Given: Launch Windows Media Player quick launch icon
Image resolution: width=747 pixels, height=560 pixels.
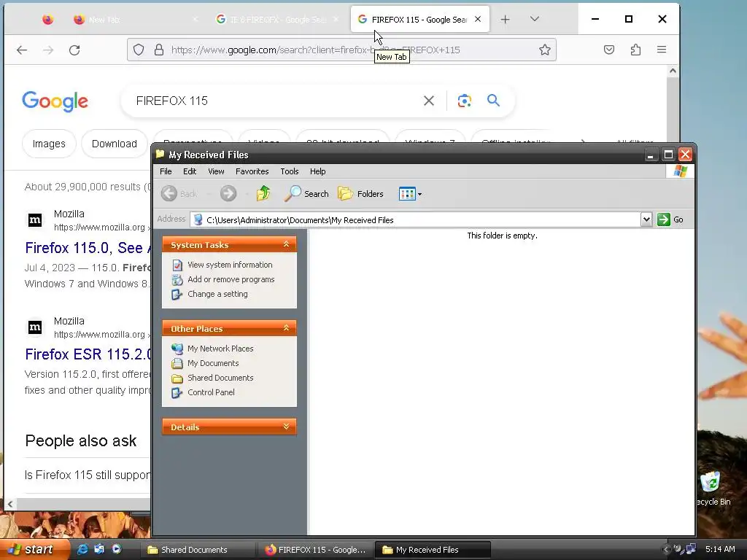Looking at the screenshot, I should click(117, 550).
